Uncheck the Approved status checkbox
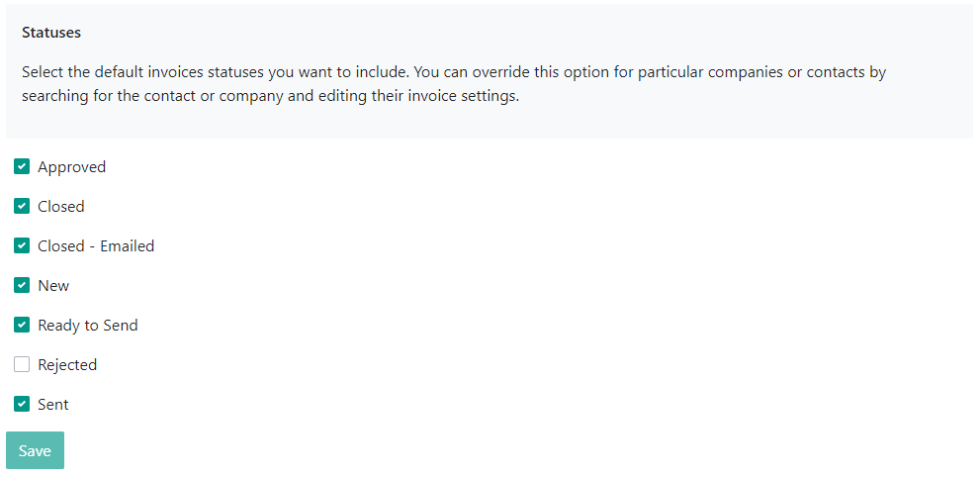Image resolution: width=980 pixels, height=477 pixels. tap(22, 167)
